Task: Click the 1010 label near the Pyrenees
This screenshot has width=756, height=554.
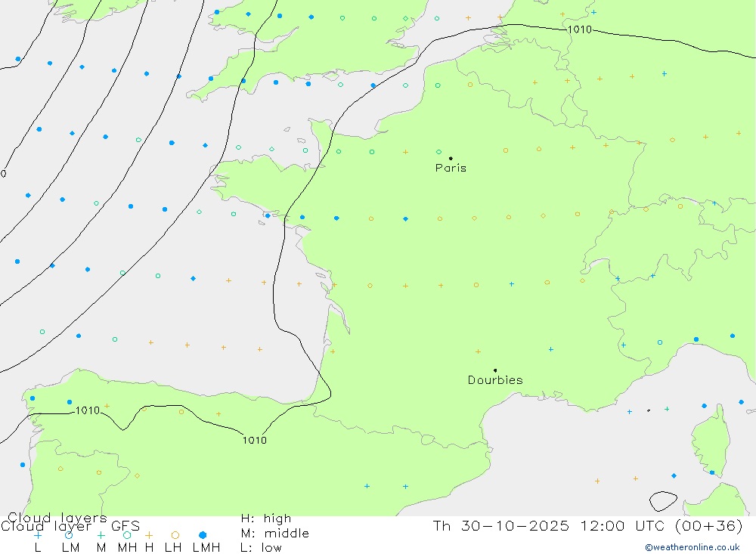Action: (x=255, y=440)
